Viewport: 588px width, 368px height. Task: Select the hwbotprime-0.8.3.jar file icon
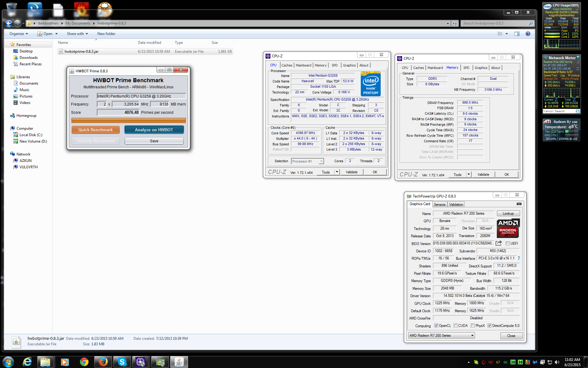(61, 52)
